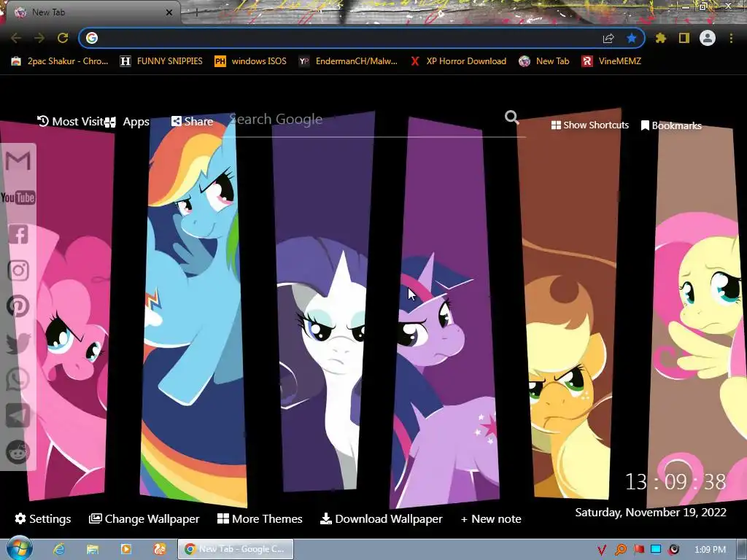Open YouTube sidebar shortcut

[x=18, y=198]
